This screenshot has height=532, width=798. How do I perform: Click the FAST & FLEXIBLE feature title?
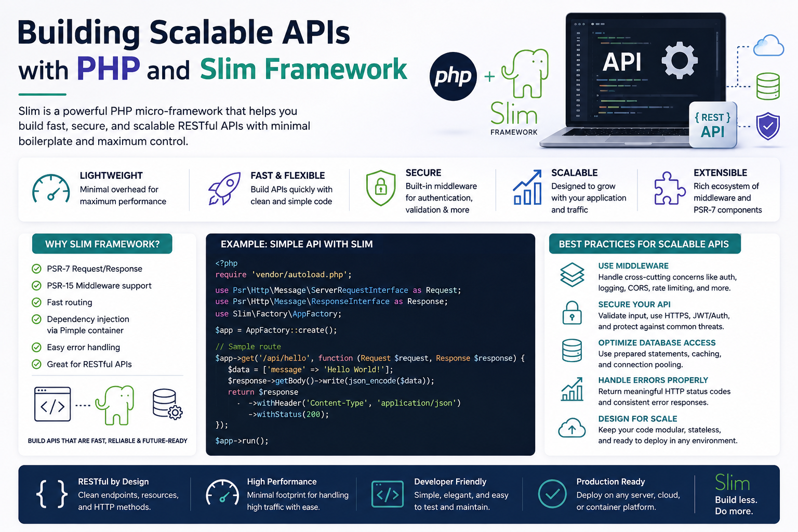(288, 176)
